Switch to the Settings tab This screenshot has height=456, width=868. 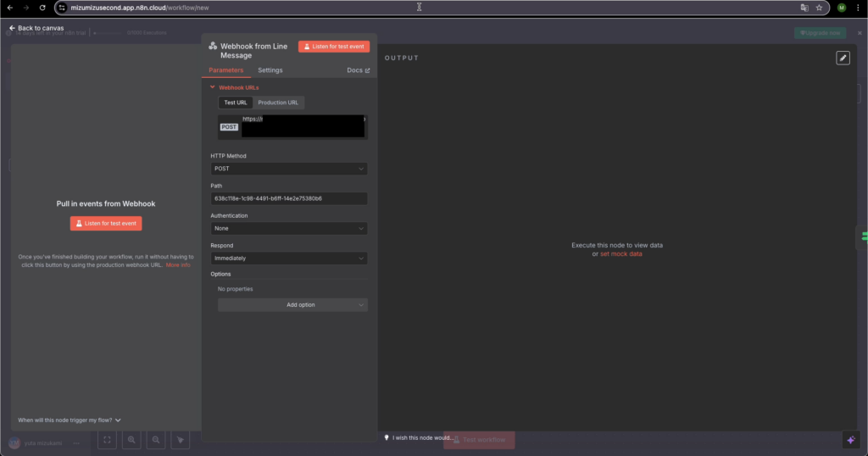pos(270,70)
